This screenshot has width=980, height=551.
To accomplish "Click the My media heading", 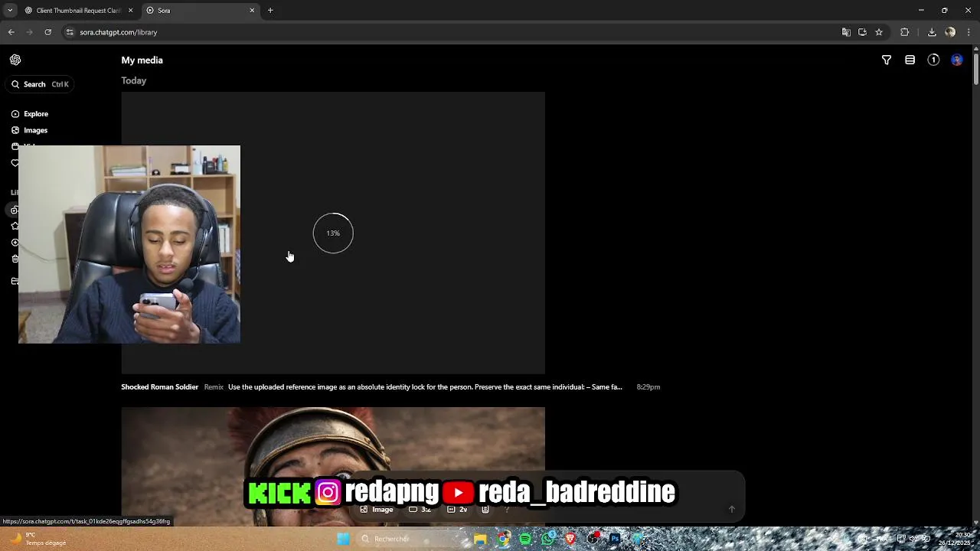I will (142, 60).
